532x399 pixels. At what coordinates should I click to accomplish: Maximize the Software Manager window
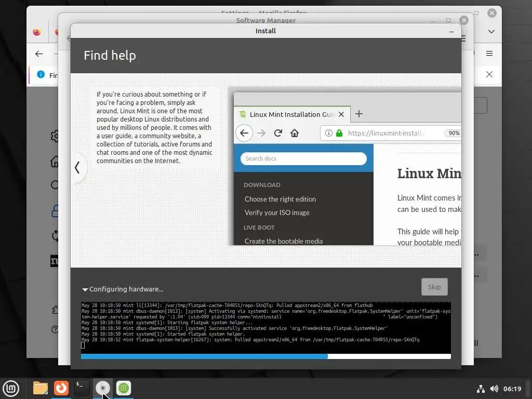448,20
